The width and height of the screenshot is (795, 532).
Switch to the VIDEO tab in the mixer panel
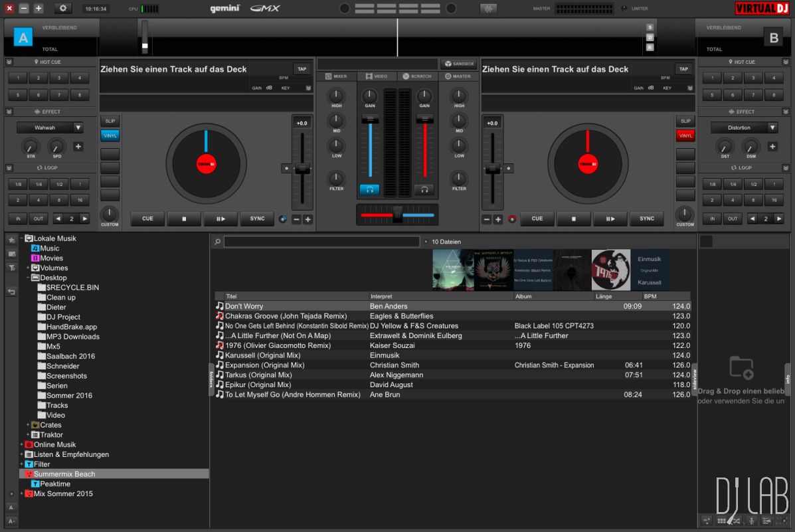(379, 76)
